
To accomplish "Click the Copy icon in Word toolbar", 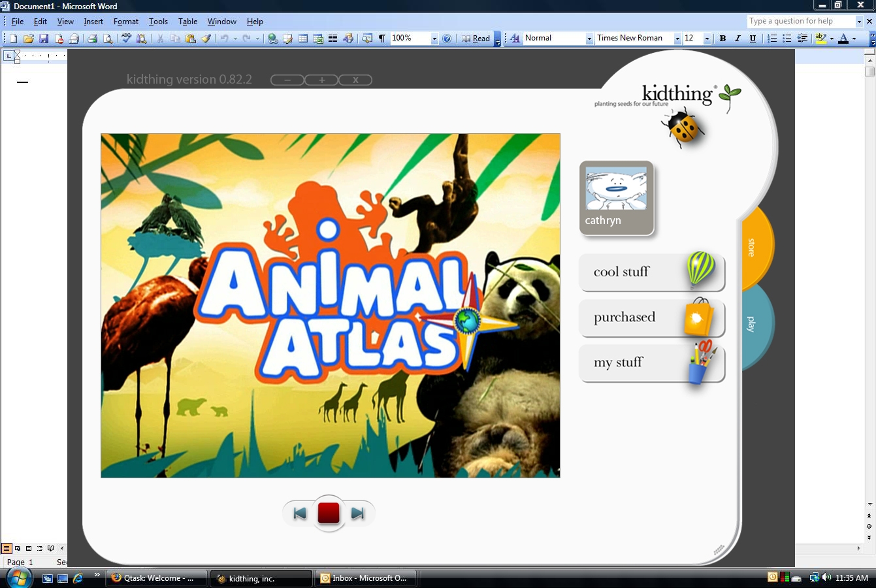I will (175, 39).
